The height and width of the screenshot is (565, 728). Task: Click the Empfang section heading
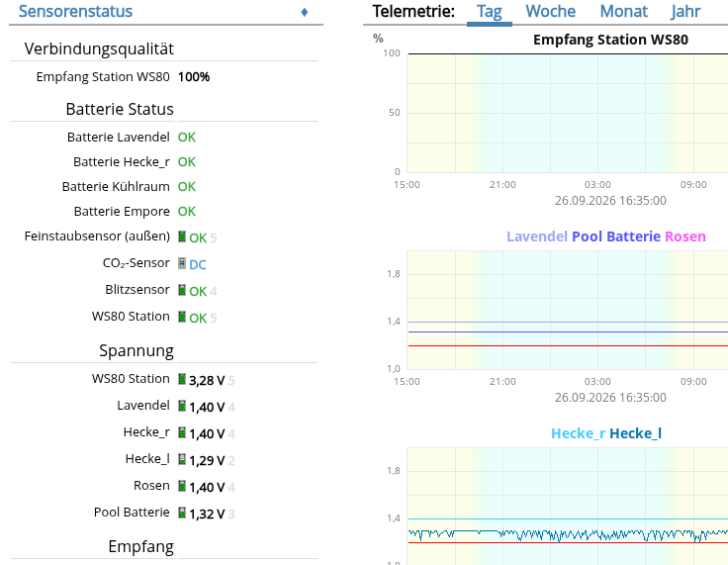tap(141, 546)
